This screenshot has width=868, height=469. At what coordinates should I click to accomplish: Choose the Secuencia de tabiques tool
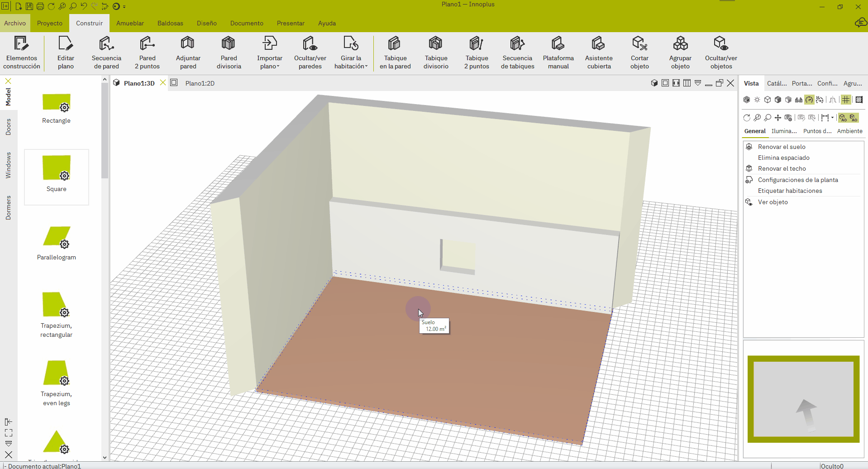[517, 53]
